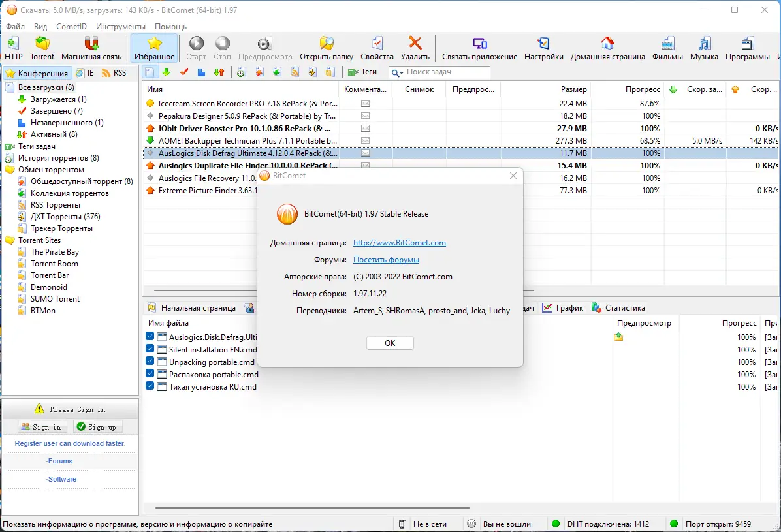Uncheck Unpacking portable.cmd checkbox
This screenshot has height=532, width=781.
point(150,361)
